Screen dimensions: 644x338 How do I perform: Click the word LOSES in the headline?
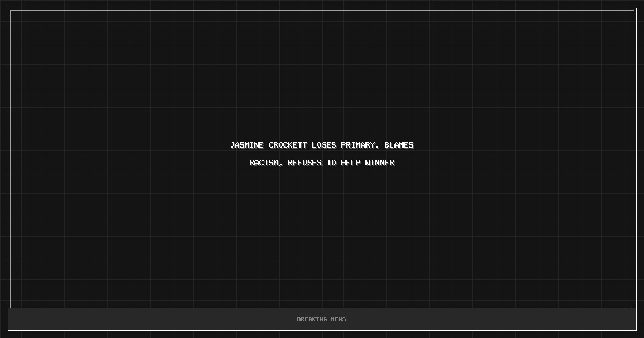pyautogui.click(x=324, y=145)
